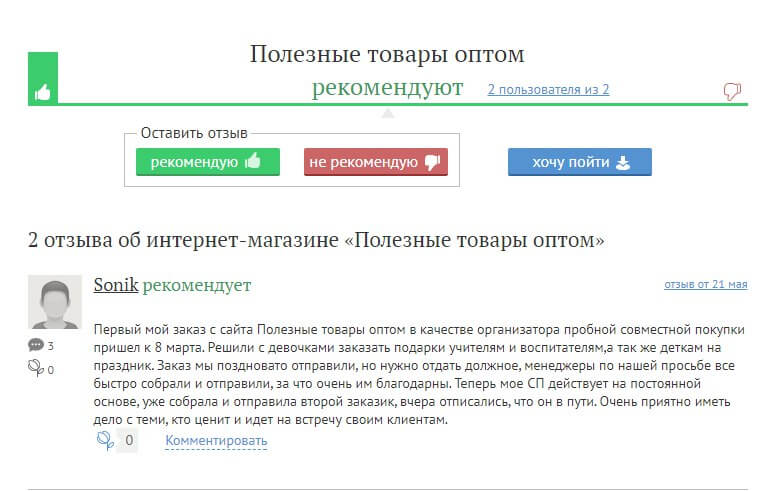Open Sonik's user profile link
Viewport: 778px width, 491px height.
(x=116, y=285)
